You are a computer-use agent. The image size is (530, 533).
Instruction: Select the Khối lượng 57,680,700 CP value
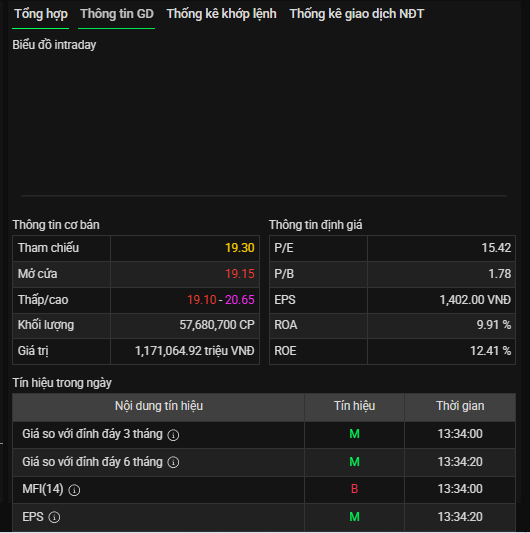(x=217, y=325)
